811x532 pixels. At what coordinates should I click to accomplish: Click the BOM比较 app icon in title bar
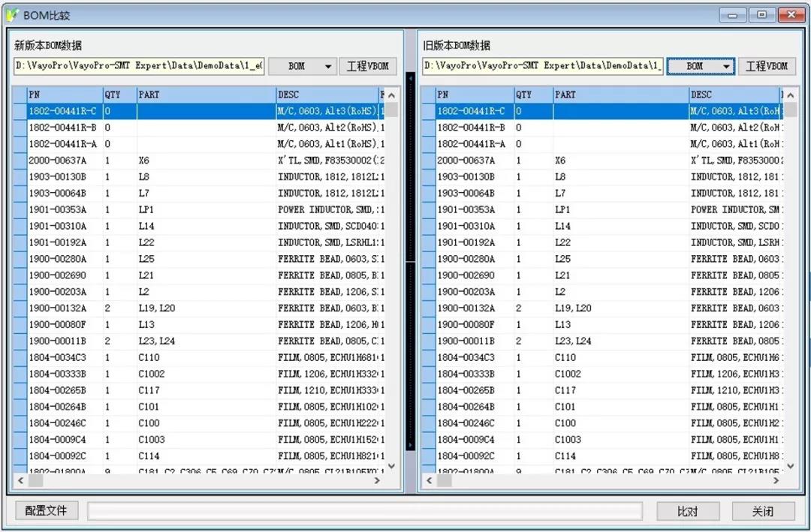pyautogui.click(x=12, y=14)
